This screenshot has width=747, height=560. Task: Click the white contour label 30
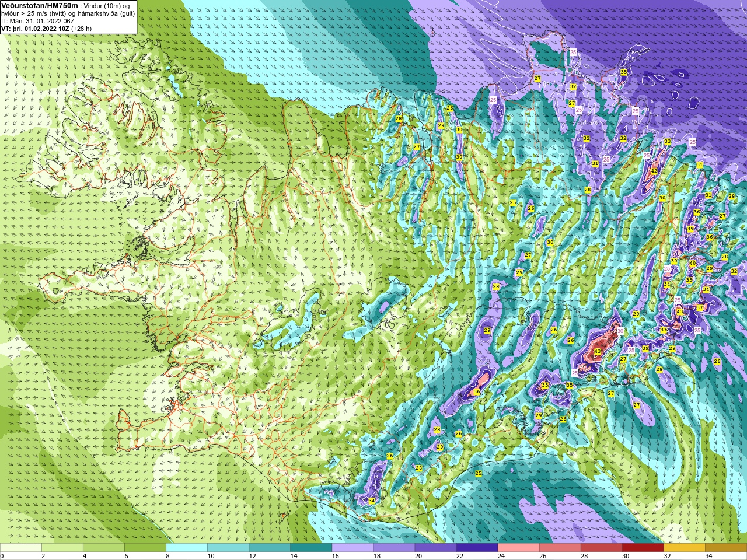tap(620, 331)
